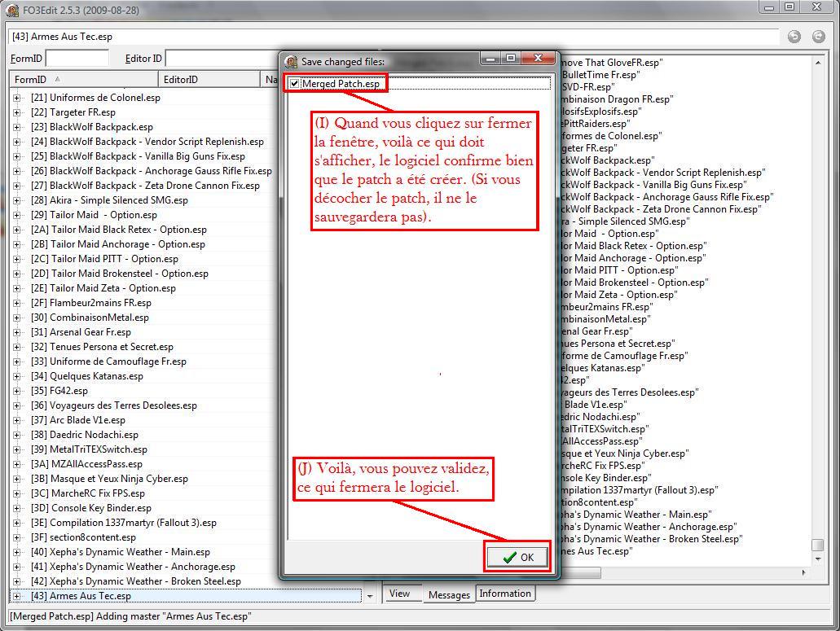840x631 pixels.
Task: Open the dropdown arrow below the tree
Action: pos(370,596)
